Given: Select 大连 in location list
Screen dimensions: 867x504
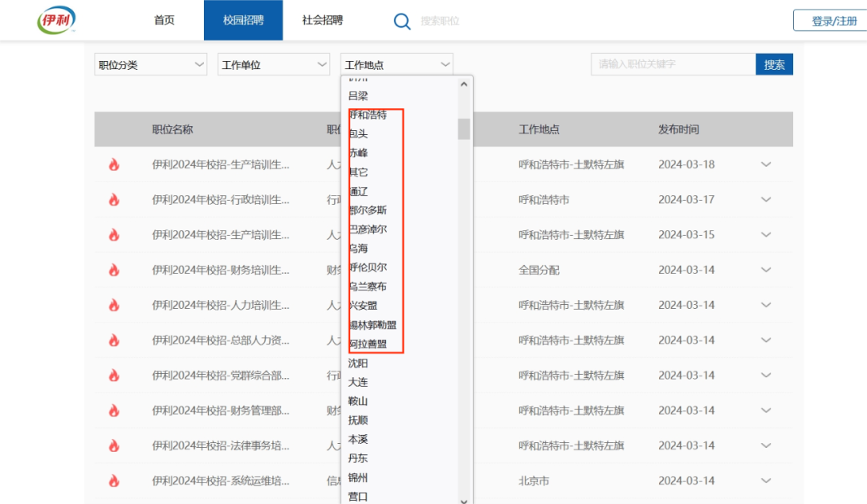Looking at the screenshot, I should click(358, 383).
